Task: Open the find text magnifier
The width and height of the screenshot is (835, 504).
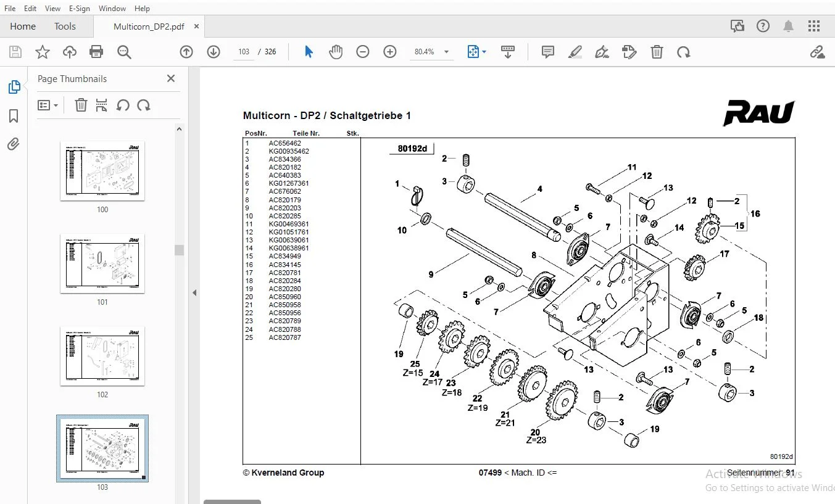Action: (x=124, y=52)
